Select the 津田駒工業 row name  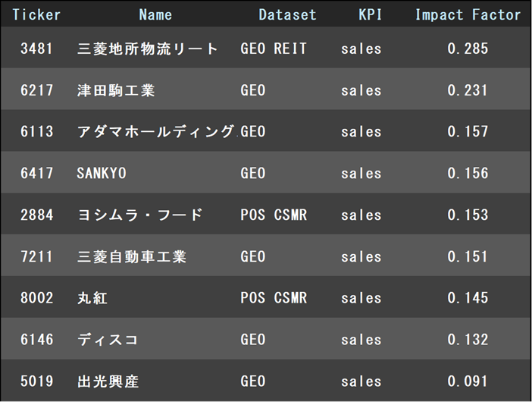(x=116, y=90)
